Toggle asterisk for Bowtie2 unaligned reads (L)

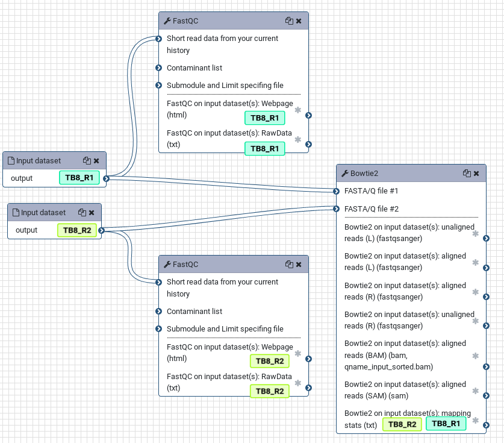click(x=476, y=234)
